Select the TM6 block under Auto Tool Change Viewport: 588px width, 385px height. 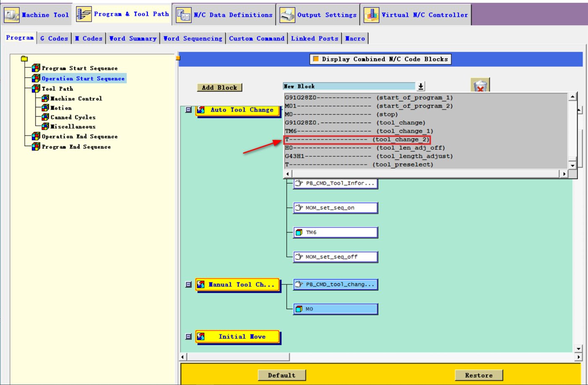tap(336, 232)
